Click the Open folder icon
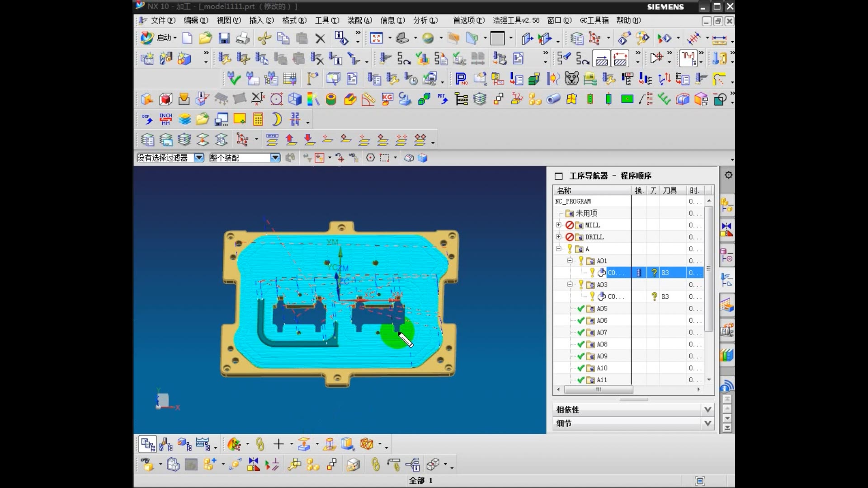 point(205,38)
